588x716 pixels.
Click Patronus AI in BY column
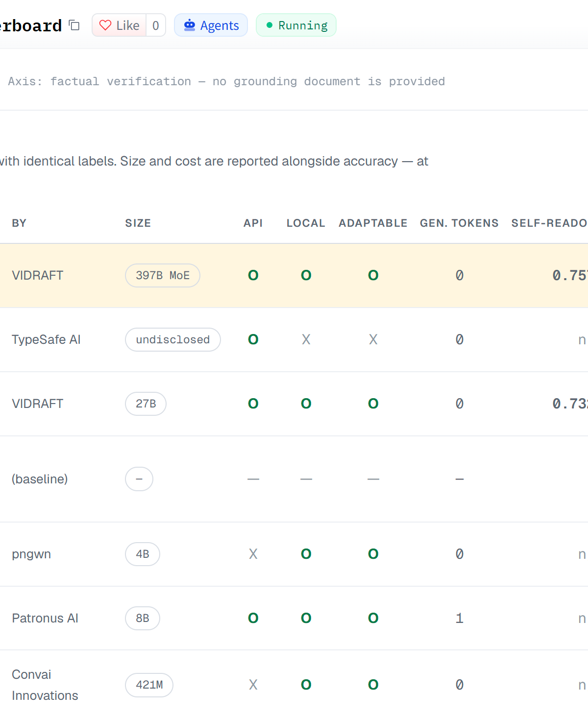pos(45,618)
